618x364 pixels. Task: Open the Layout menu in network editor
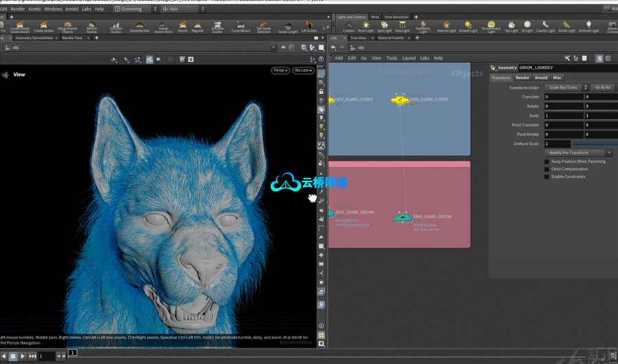409,58
